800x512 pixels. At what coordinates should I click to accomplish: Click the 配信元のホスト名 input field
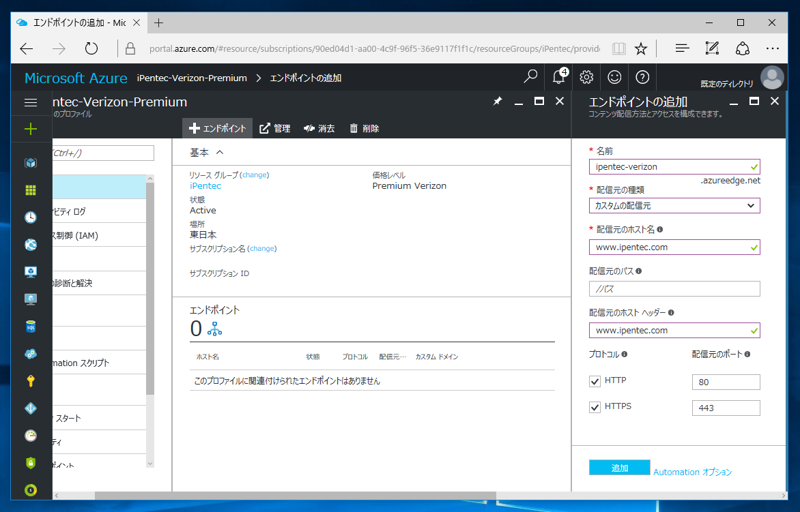(x=674, y=247)
